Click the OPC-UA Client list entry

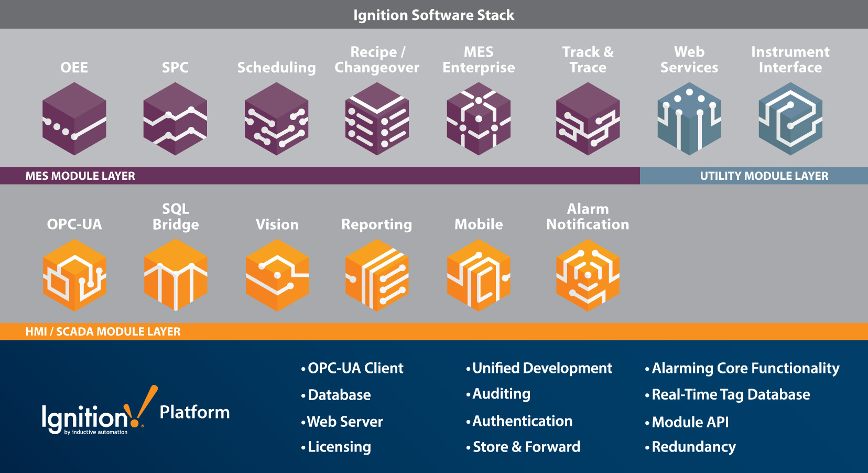354,369
